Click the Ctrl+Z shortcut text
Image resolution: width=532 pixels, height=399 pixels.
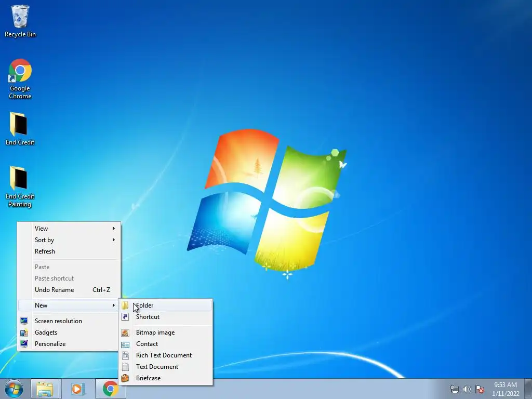pos(101,290)
